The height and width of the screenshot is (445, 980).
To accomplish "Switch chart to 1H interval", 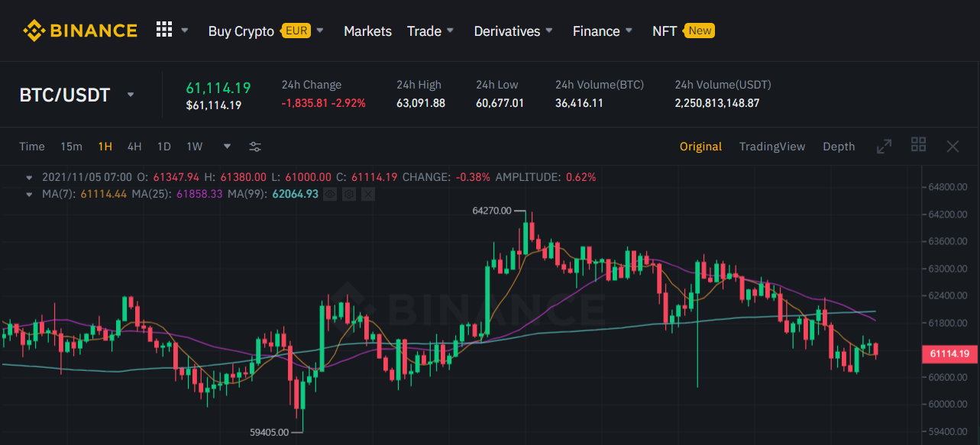I will (105, 147).
